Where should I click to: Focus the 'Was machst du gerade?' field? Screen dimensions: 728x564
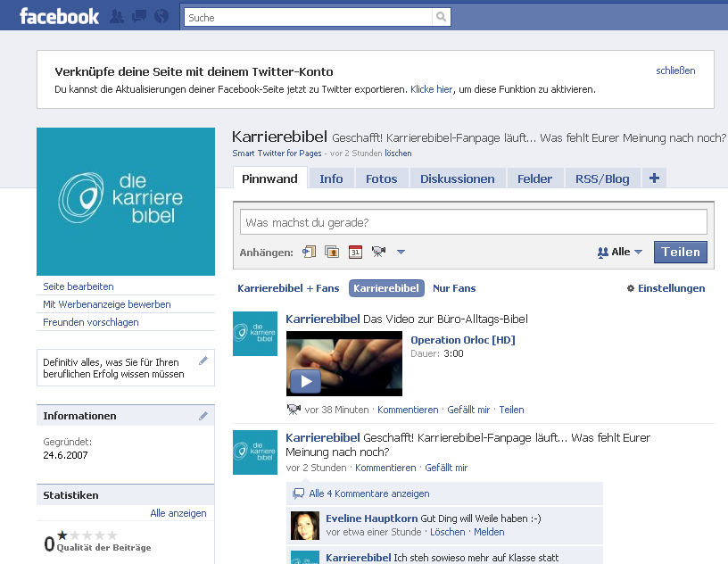point(473,222)
